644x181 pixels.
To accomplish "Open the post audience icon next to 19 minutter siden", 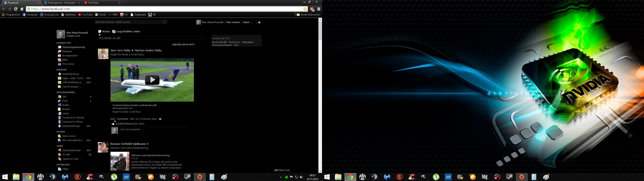I will (x=160, y=119).
